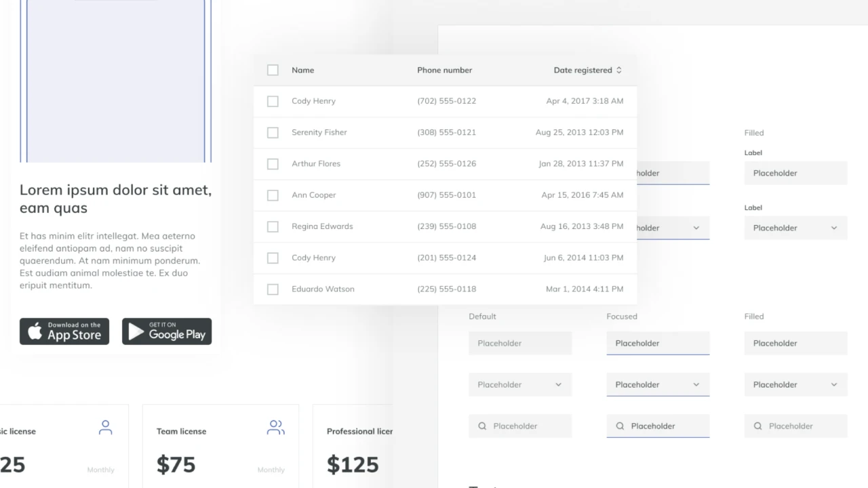
Task: Click the Name column header
Action: [302, 70]
